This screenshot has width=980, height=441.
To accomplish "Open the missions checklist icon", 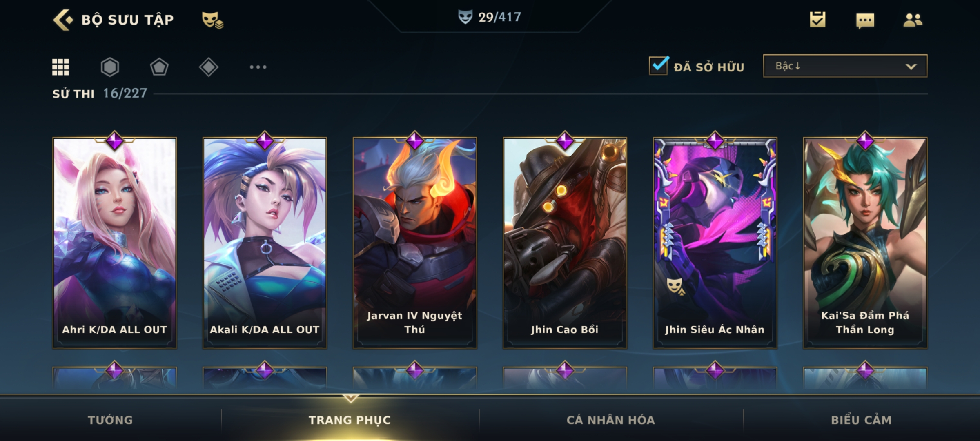I will 817,20.
